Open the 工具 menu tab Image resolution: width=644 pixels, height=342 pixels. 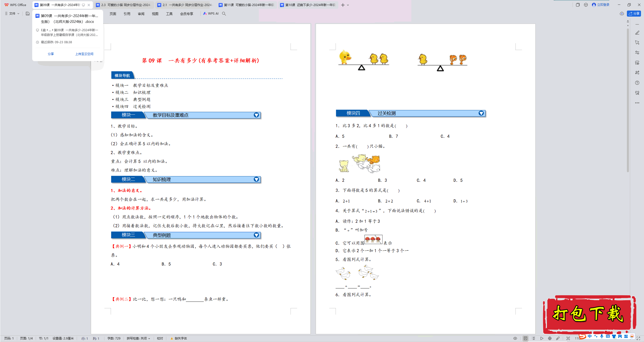point(169,14)
